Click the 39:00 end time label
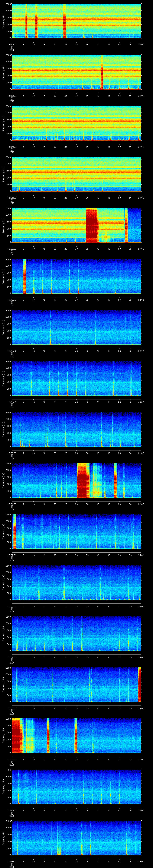The height and width of the screenshot is (868, 153). [x=141, y=861]
